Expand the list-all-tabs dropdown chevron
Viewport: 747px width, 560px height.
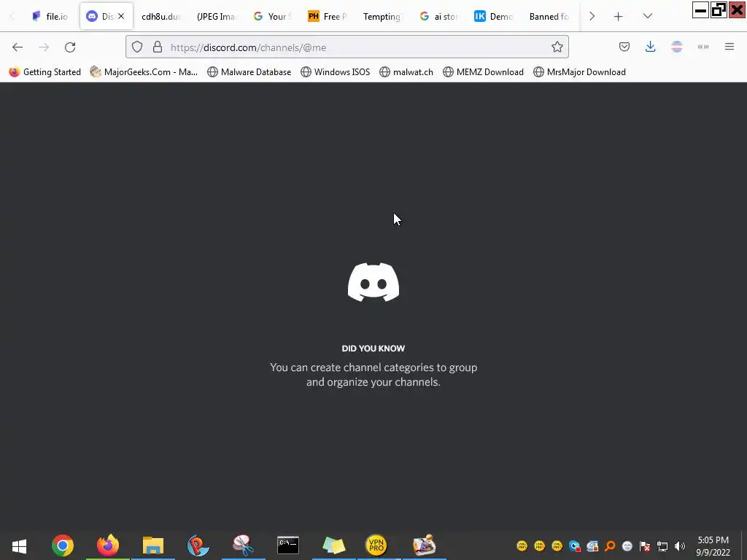click(x=648, y=16)
